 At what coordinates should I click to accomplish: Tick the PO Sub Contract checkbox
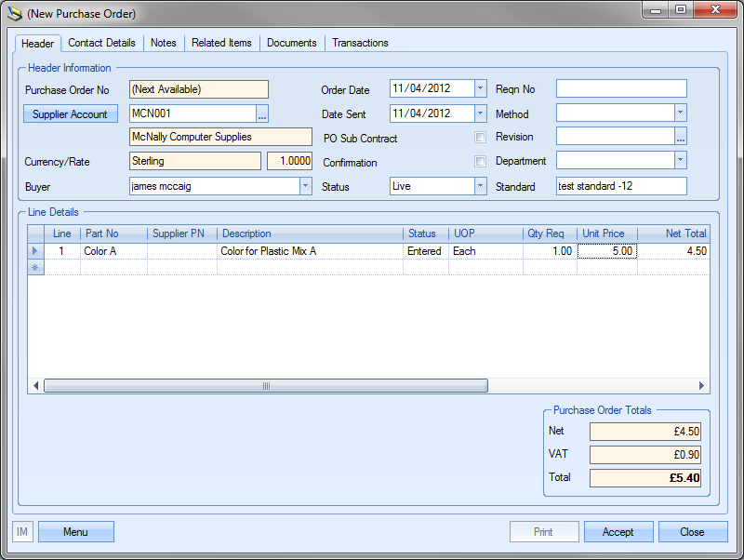480,138
